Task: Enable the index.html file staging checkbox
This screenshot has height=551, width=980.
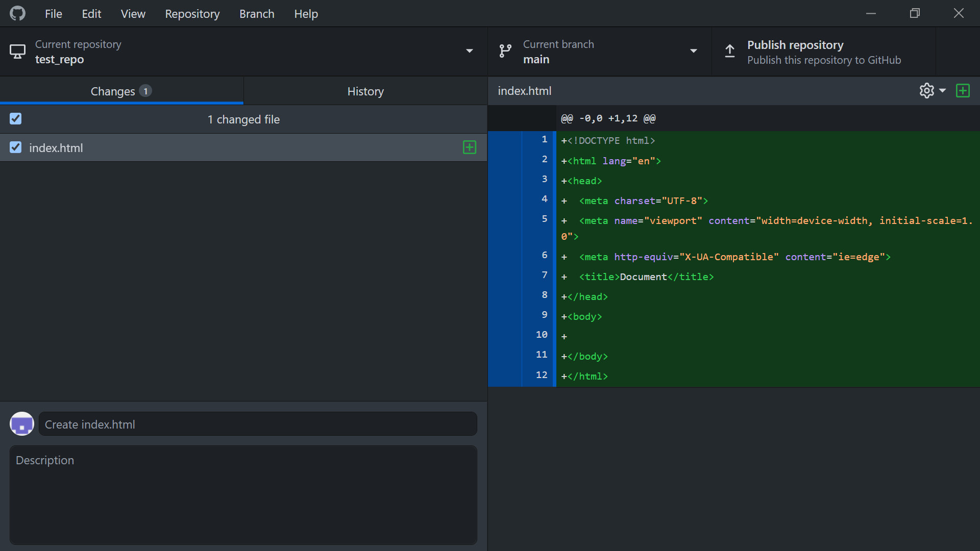Action: click(x=15, y=147)
